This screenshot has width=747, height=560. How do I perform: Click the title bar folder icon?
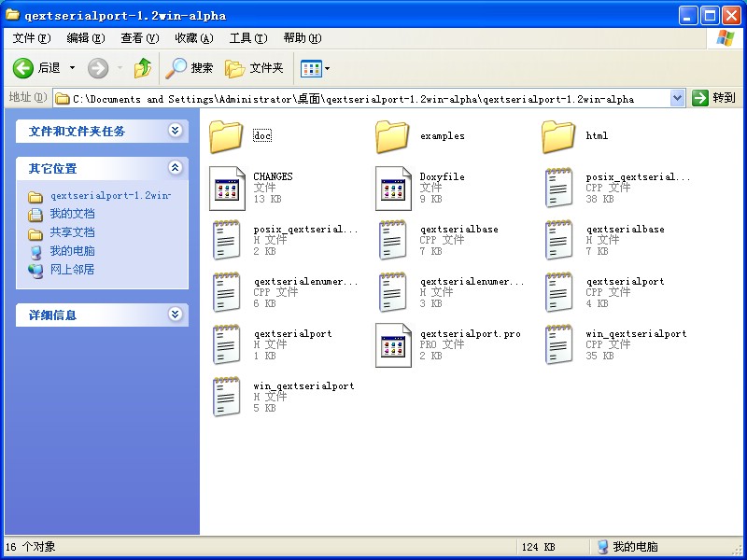12,15
